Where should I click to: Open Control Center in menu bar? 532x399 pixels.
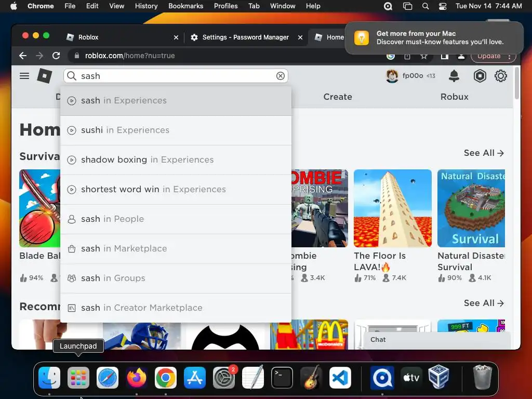pos(442,6)
